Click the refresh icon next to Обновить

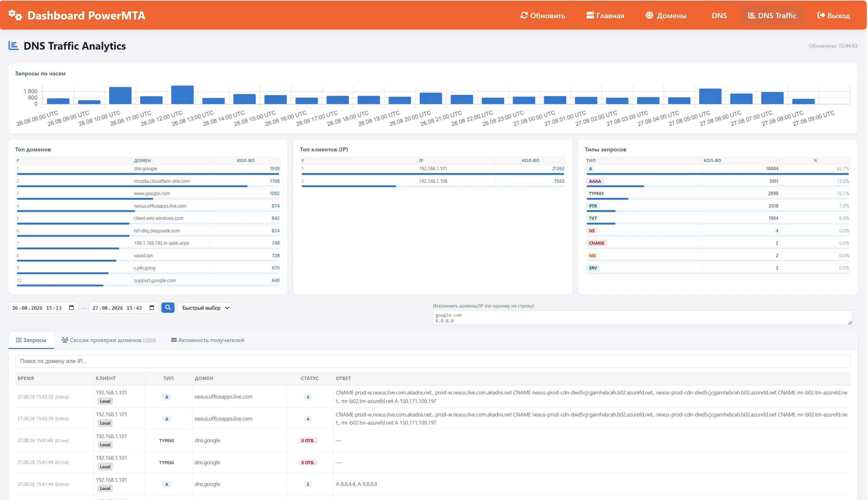pos(524,15)
